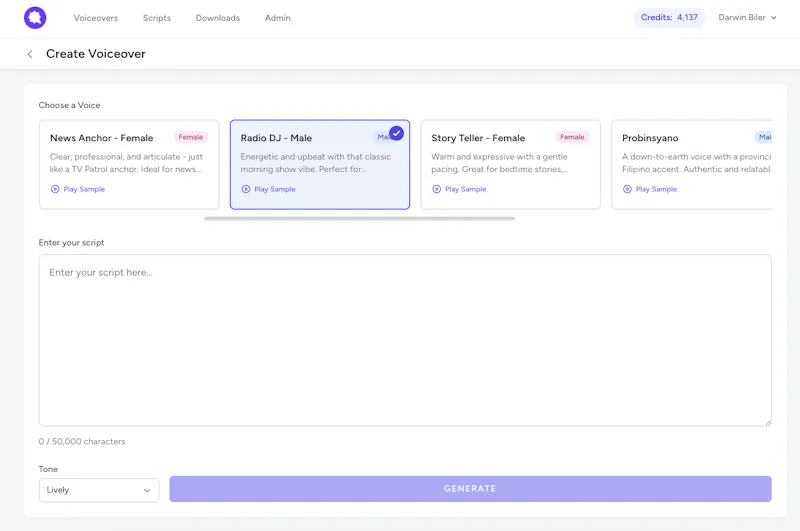The width and height of the screenshot is (800, 531).
Task: Click the checkmark badge on Radio DJ card
Action: click(396, 133)
